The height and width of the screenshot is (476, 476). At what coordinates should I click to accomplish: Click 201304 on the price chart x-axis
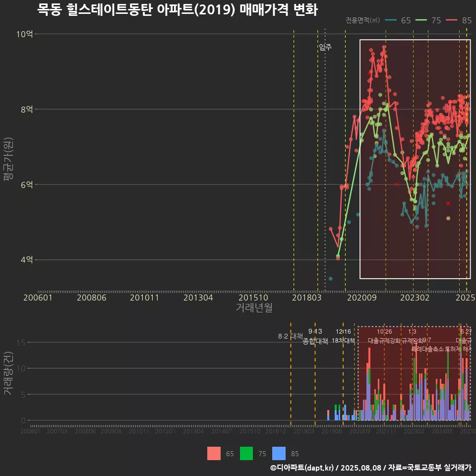[x=198, y=297]
